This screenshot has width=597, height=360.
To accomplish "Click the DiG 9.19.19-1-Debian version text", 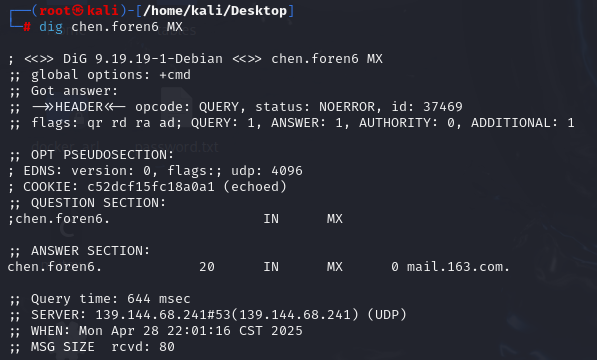I will [x=143, y=59].
